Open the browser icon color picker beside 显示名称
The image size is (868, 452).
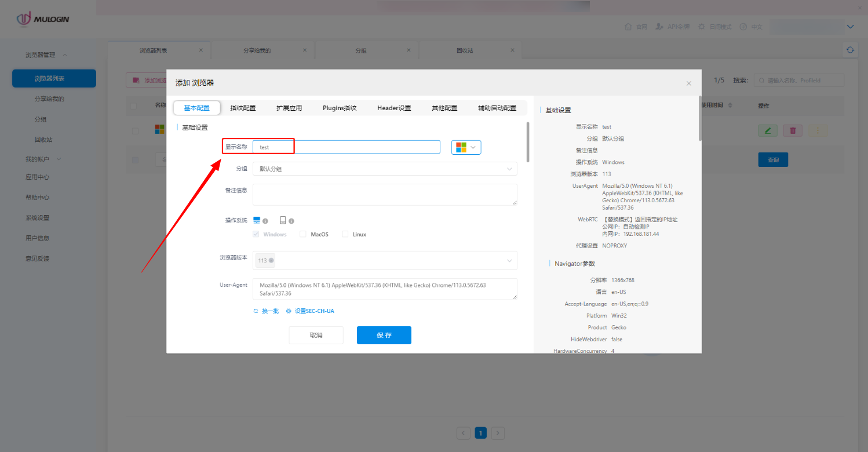click(x=466, y=147)
